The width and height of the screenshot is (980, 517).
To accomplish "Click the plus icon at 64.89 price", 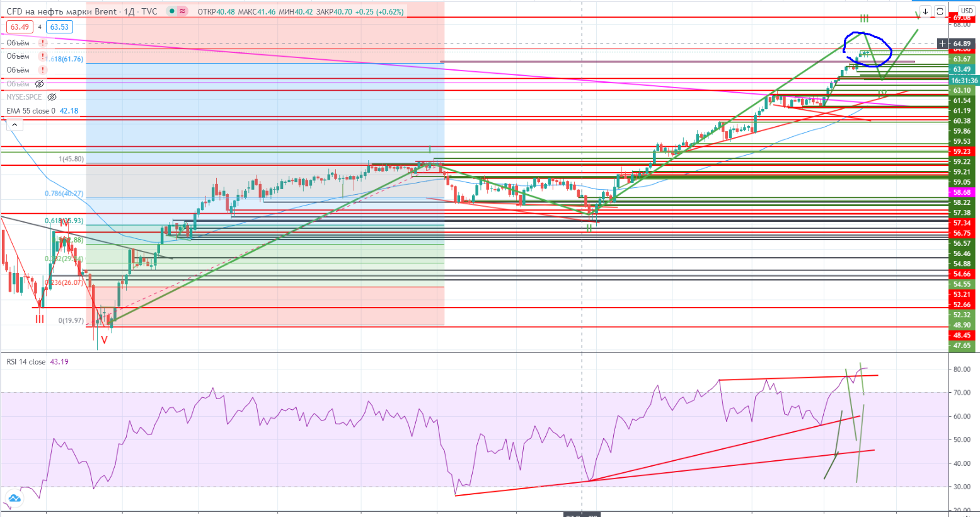I will (942, 44).
